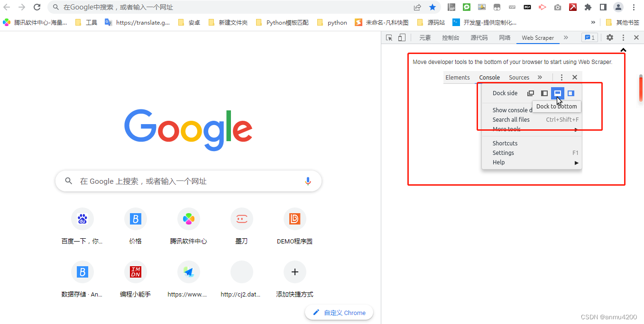644x324 pixels.
Task: Switch to the 源代码 DevTools tab
Action: tap(479, 37)
